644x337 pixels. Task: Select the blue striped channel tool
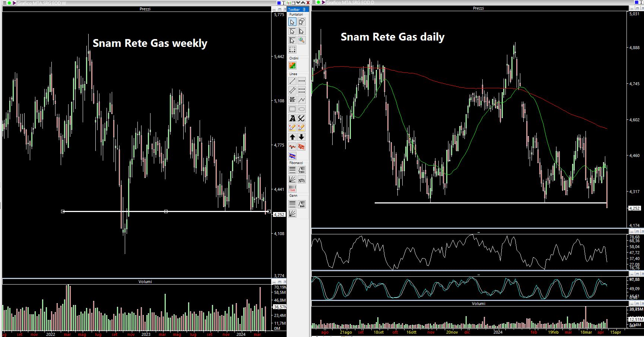292,156
